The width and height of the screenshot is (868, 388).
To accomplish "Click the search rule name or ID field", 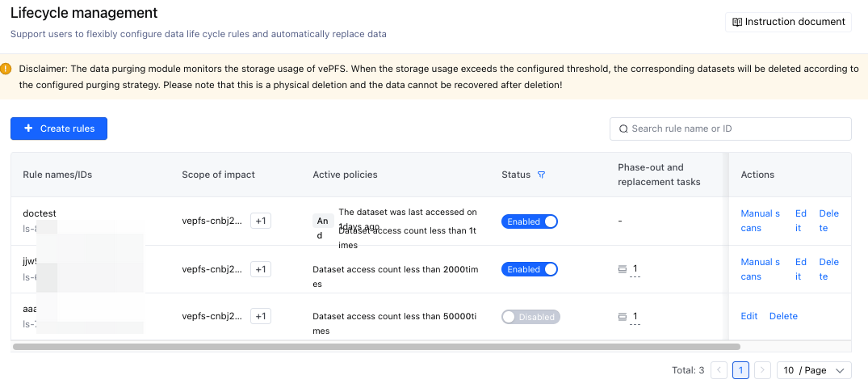I will pos(731,129).
